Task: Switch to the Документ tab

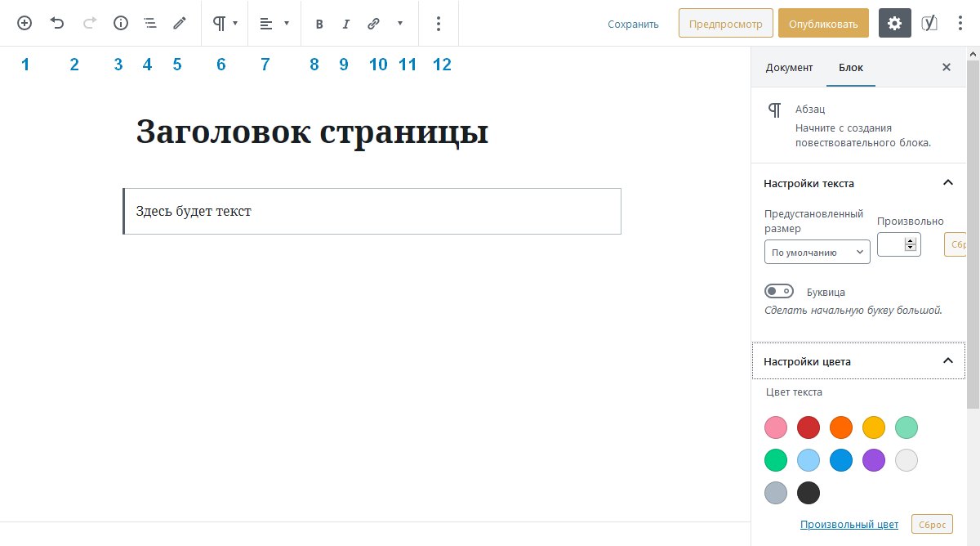Action: tap(789, 68)
